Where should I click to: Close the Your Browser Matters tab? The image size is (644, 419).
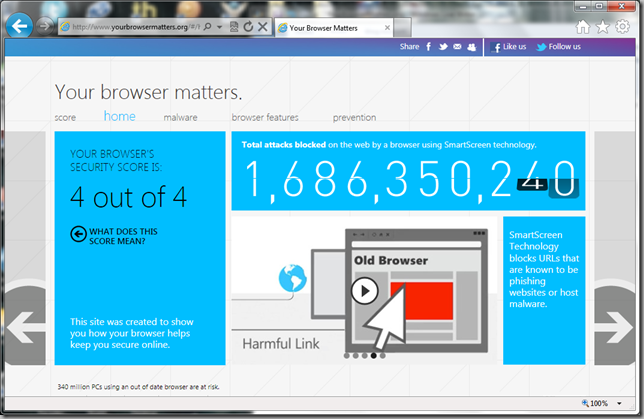pos(387,28)
